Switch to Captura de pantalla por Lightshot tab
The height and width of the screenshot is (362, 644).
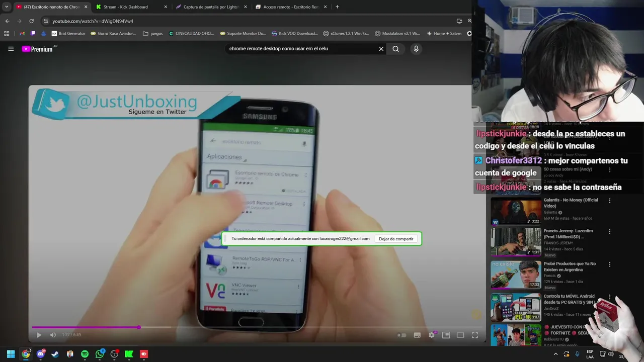point(211,7)
